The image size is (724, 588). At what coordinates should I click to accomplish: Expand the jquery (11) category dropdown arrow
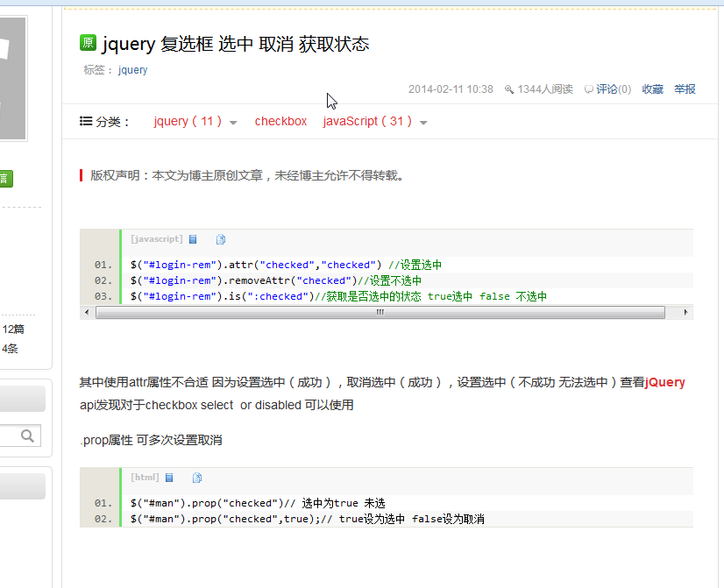point(233,123)
